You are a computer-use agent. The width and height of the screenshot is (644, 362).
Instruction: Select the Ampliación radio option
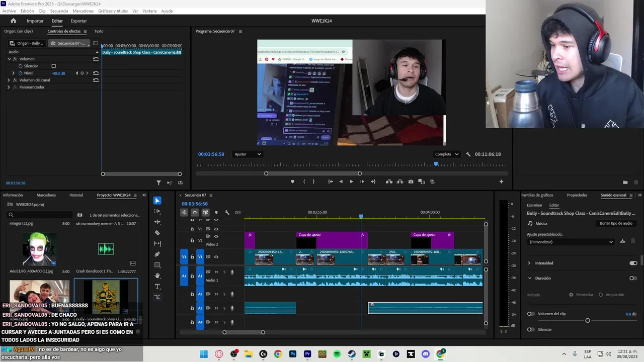point(601,295)
